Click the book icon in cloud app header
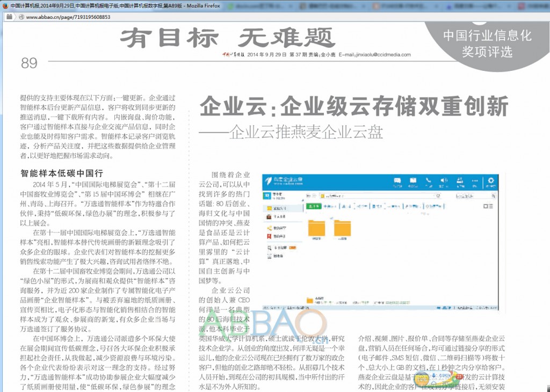The image size is (550, 392). coord(413,181)
